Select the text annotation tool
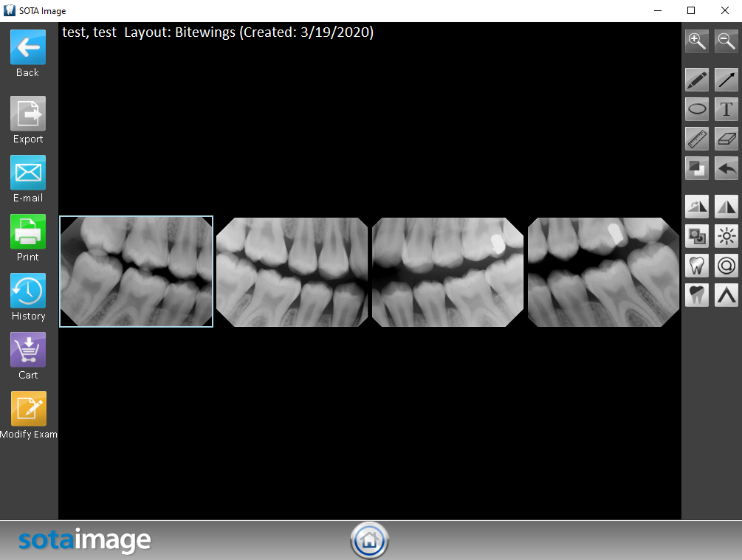The height and width of the screenshot is (560, 742). click(726, 110)
